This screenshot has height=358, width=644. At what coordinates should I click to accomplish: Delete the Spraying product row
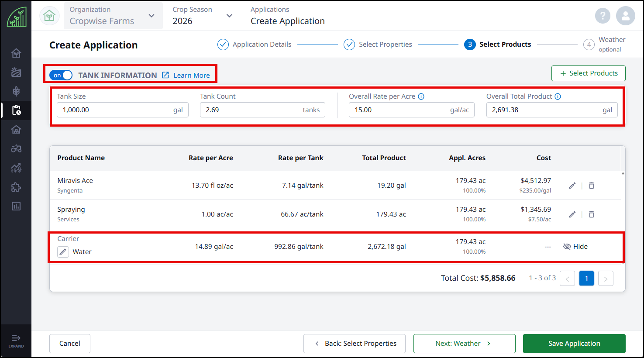coord(591,214)
